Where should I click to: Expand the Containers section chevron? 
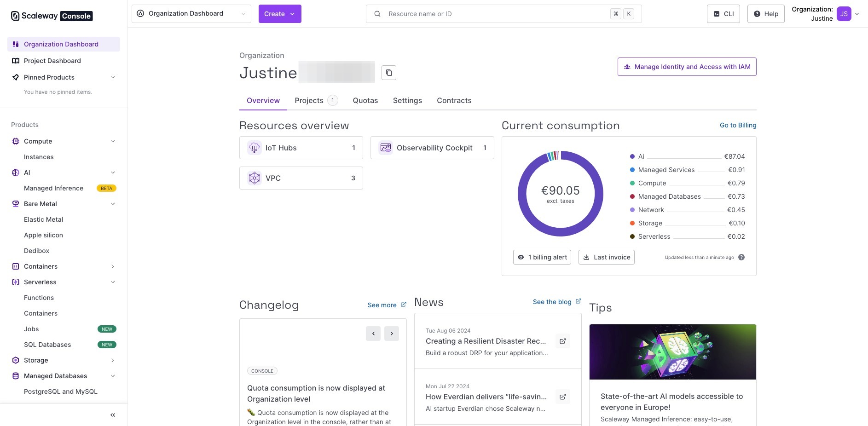click(113, 266)
